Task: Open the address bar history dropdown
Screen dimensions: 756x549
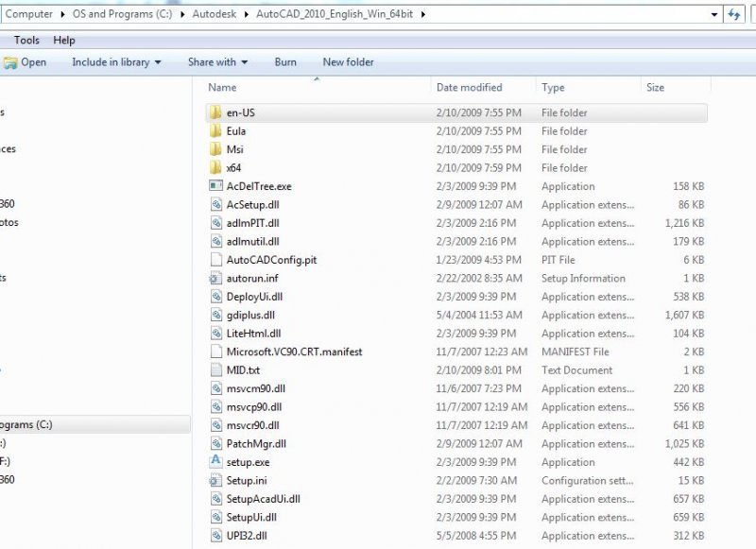Action: click(x=714, y=14)
